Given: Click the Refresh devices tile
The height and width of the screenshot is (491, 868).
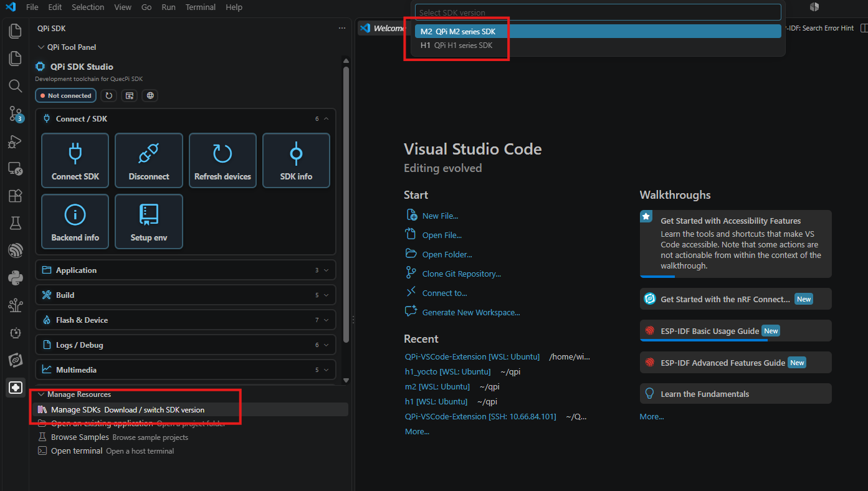Looking at the screenshot, I should 222,160.
